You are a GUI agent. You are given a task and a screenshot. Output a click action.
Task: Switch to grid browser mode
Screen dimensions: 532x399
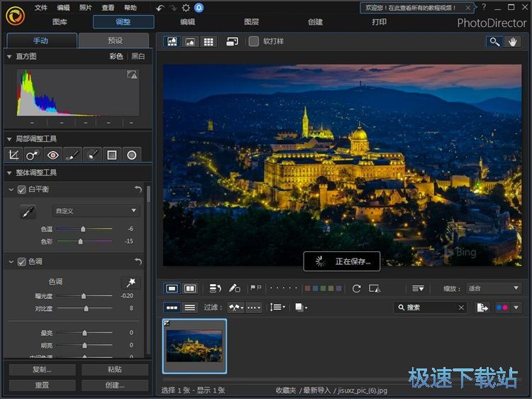209,41
